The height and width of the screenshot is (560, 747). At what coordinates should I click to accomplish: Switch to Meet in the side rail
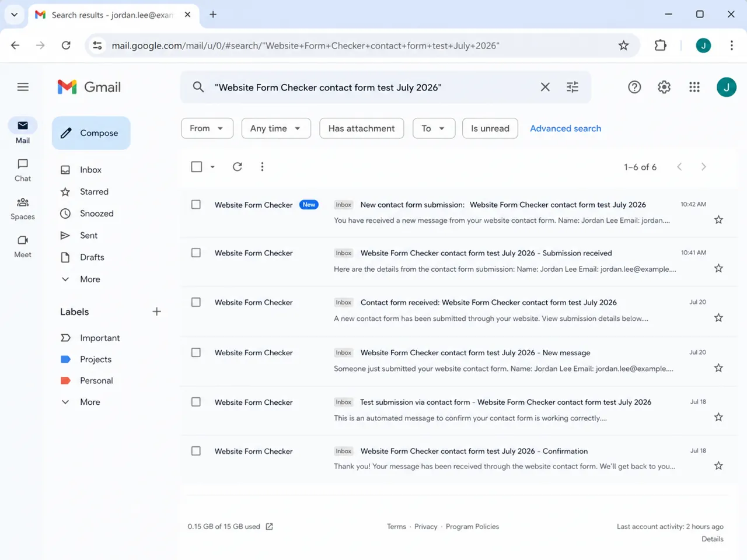tap(23, 246)
